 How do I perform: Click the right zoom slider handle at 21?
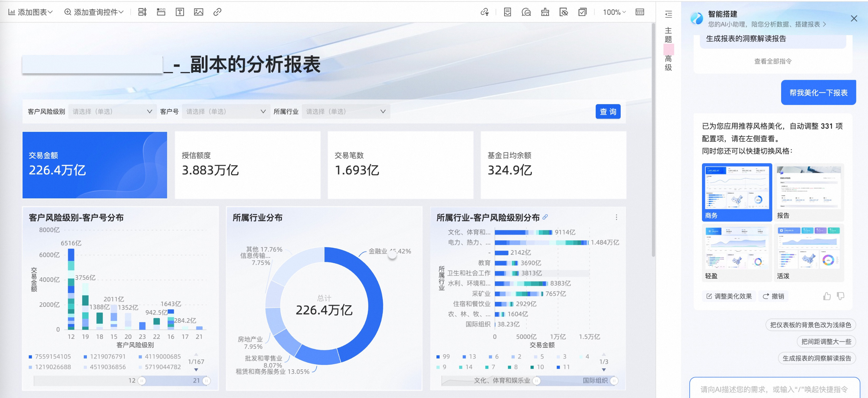pos(207,380)
